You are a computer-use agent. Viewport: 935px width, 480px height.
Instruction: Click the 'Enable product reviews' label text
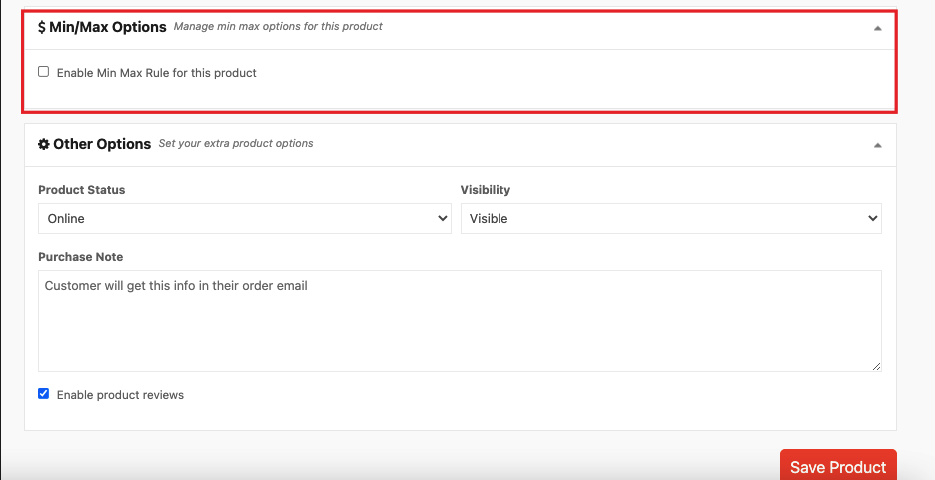[x=120, y=395]
